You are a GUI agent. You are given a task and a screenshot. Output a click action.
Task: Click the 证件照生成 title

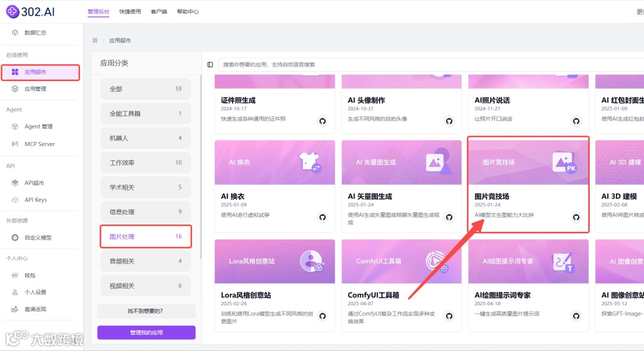238,100
